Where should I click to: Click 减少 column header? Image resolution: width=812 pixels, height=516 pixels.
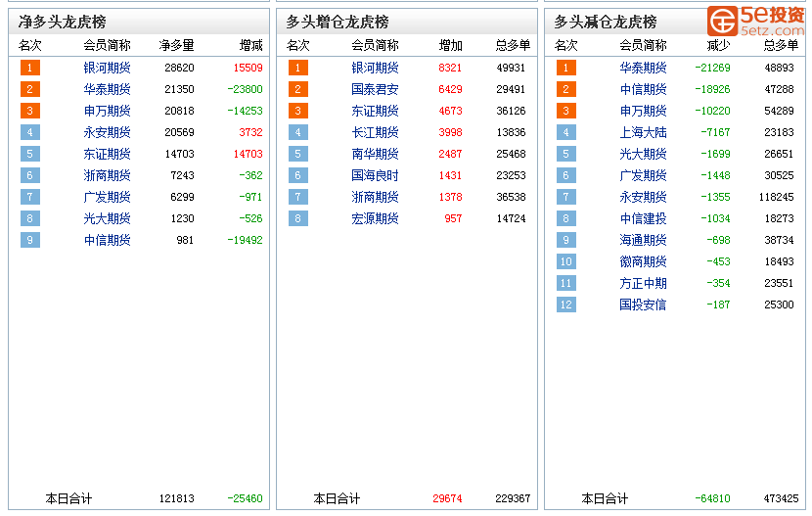(x=718, y=46)
